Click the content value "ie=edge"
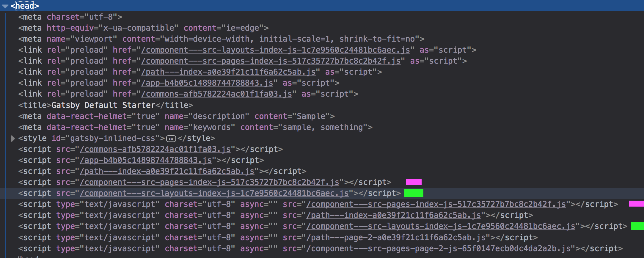644x258 pixels. (x=243, y=28)
